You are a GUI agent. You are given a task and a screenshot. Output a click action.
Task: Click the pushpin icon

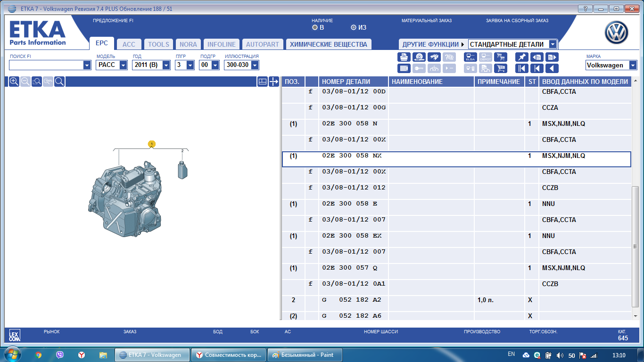tap(521, 57)
